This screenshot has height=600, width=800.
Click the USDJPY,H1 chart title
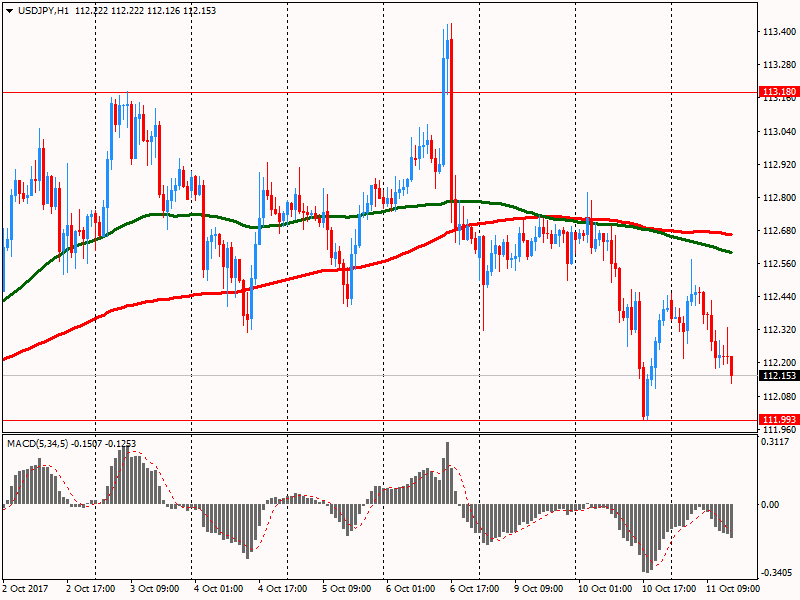[x=43, y=11]
